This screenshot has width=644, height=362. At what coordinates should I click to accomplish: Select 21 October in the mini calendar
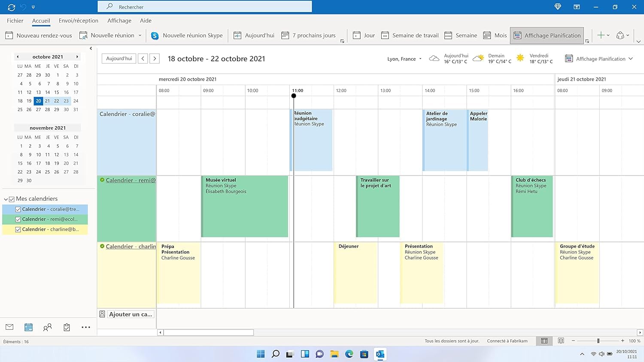[x=47, y=101]
